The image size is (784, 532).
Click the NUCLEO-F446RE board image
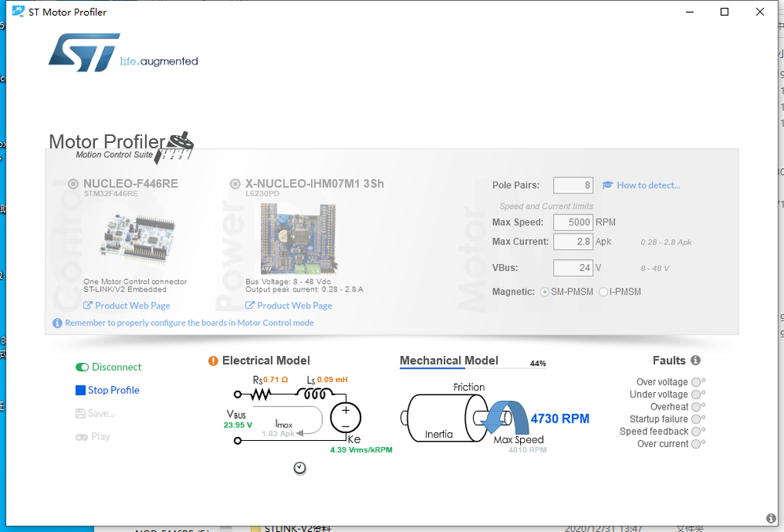137,239
